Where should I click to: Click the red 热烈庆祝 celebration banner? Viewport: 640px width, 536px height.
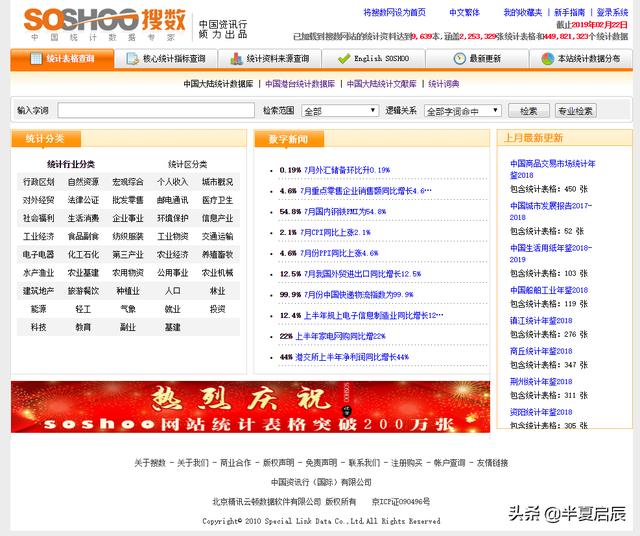click(250, 407)
